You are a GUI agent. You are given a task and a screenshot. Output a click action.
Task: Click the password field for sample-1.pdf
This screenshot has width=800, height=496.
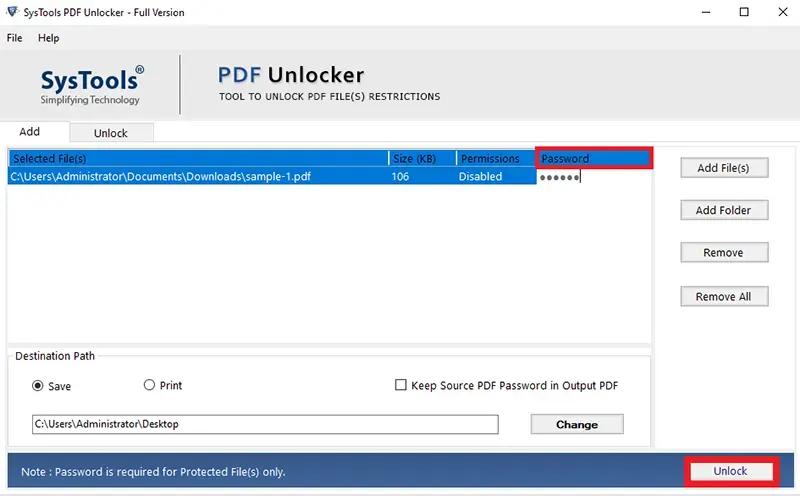(593, 177)
